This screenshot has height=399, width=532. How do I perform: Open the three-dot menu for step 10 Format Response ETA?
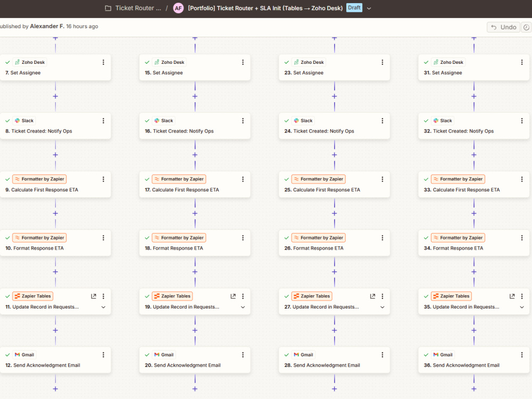(x=104, y=238)
